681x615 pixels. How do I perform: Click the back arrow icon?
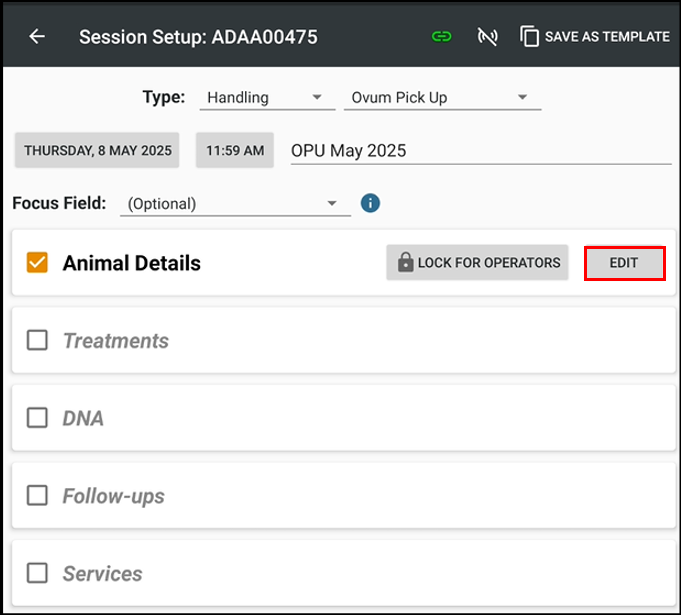[37, 36]
